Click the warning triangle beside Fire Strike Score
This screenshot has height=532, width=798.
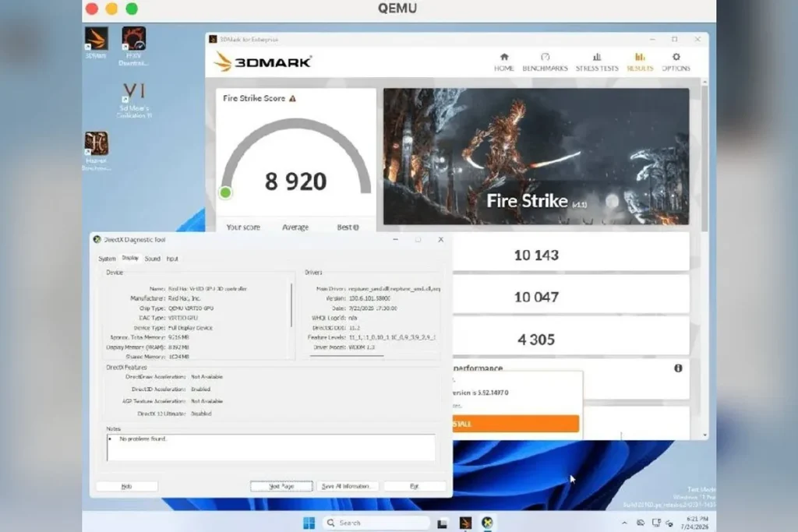[293, 99]
